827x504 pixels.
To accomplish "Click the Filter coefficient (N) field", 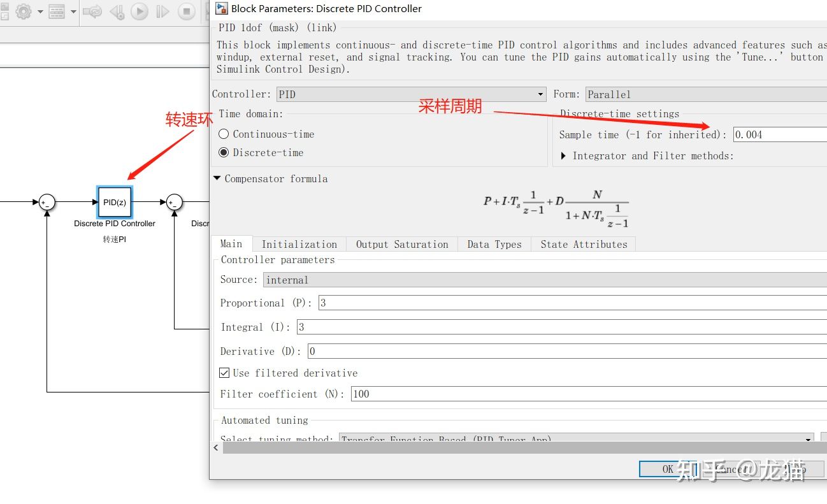I will coord(589,394).
